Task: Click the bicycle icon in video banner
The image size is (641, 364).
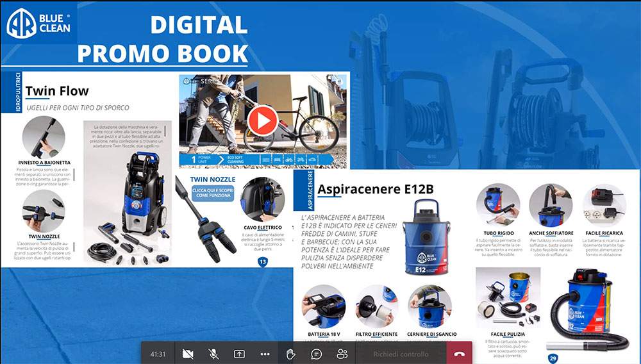Action: pos(289,160)
